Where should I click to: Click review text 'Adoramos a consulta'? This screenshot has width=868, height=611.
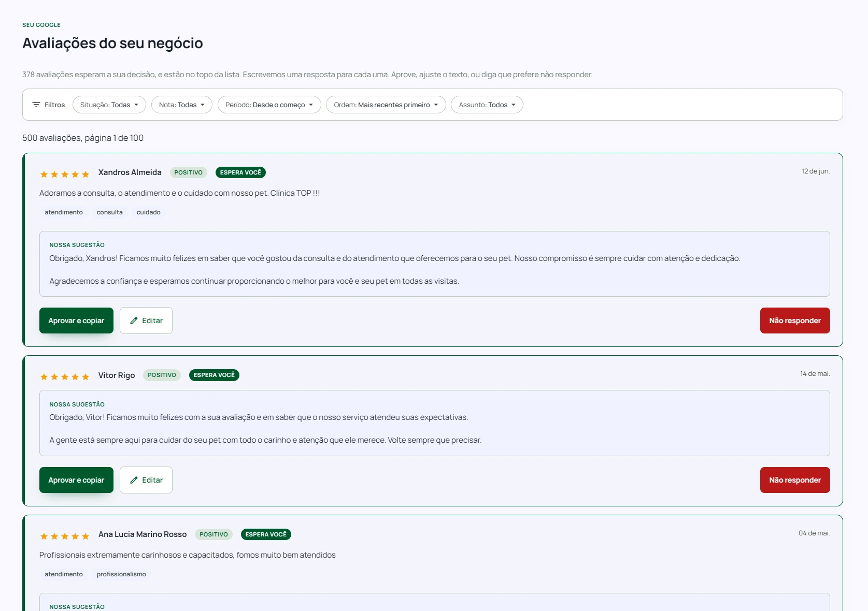point(180,193)
